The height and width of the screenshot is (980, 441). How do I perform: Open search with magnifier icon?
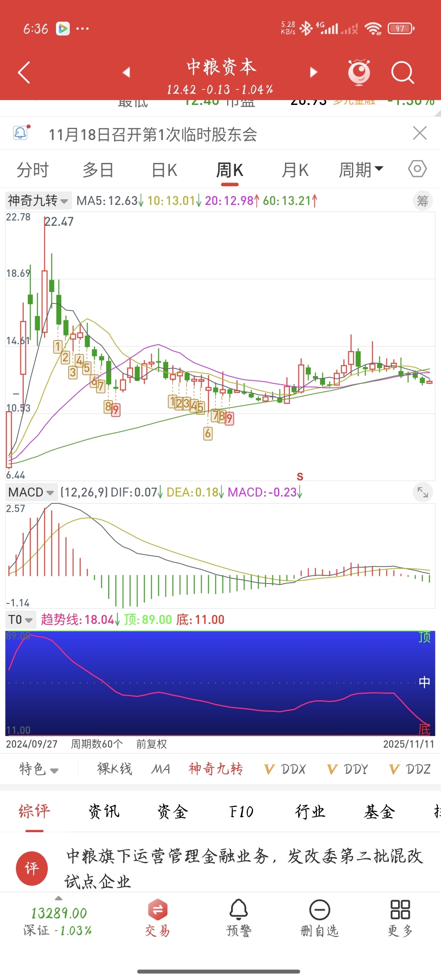tap(403, 72)
